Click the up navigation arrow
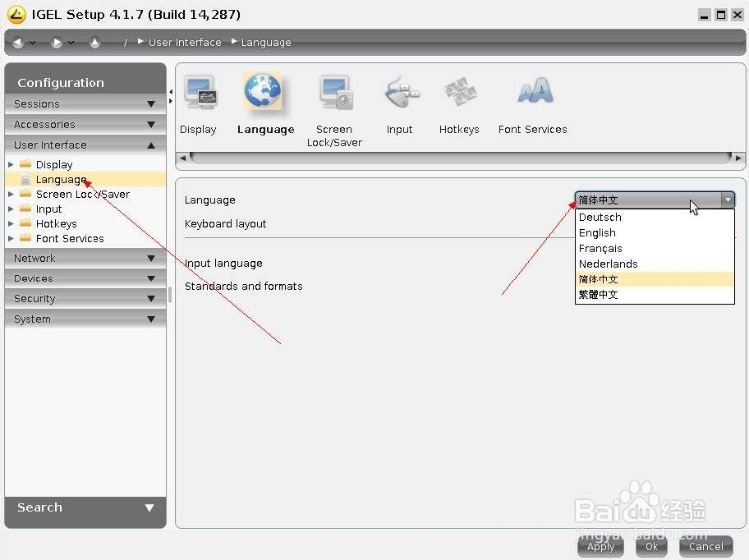749x560 pixels. (94, 43)
